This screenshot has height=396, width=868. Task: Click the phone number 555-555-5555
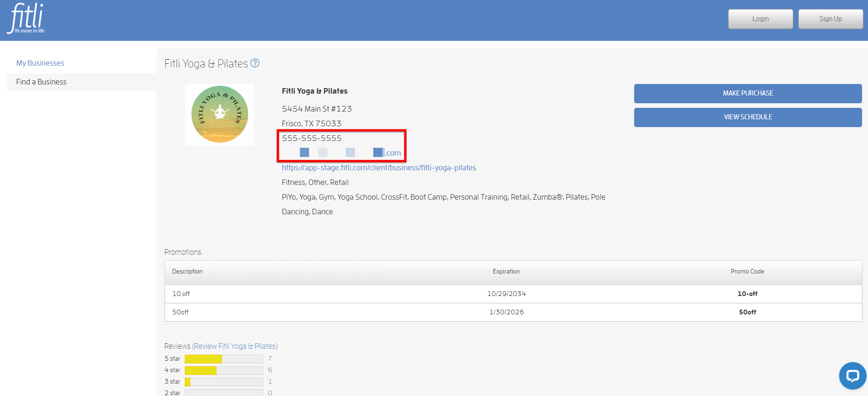click(x=312, y=138)
